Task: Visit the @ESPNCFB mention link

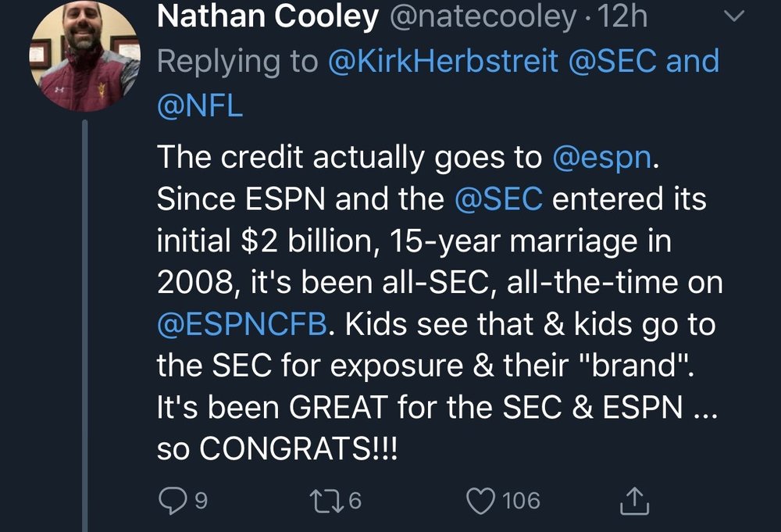Action: pos(241,324)
